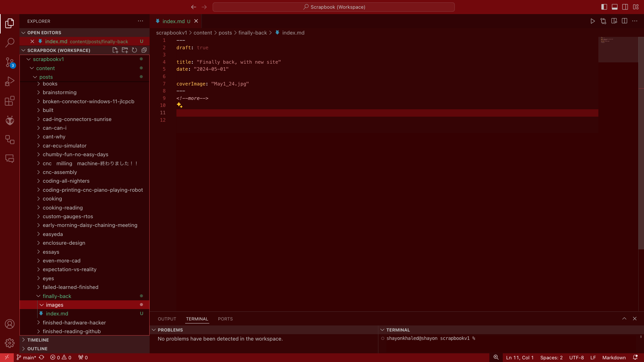Open the Remote Explorer view
This screenshot has height=362, width=644.
coord(10,139)
